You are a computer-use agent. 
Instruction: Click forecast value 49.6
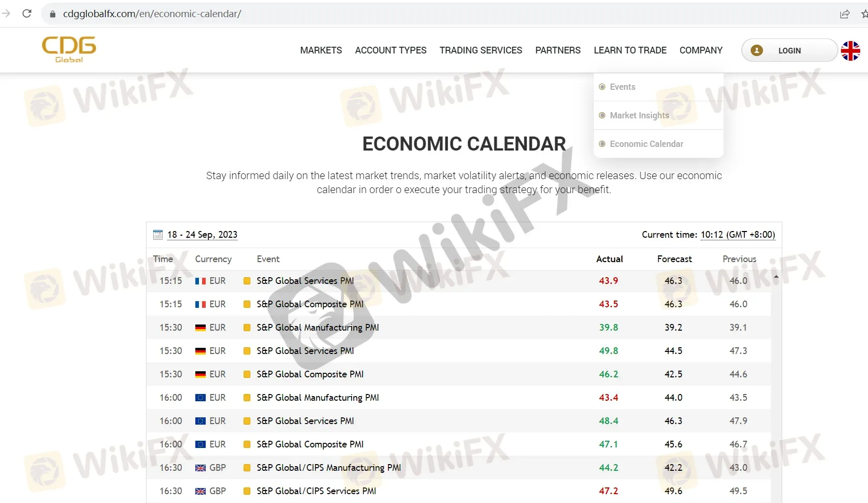tap(673, 491)
